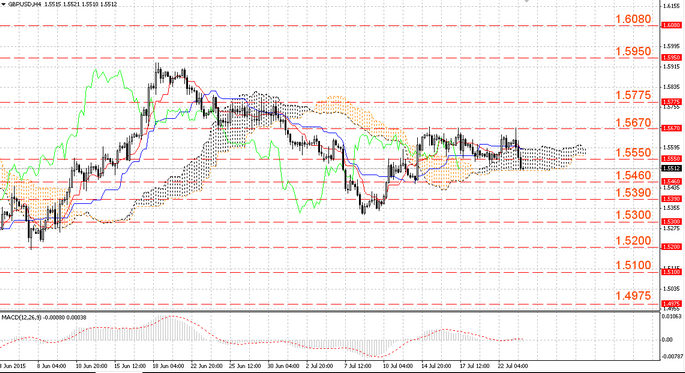Click the red 1.5460 price tag on axis
This screenshot has width=685, height=373.
(671, 181)
